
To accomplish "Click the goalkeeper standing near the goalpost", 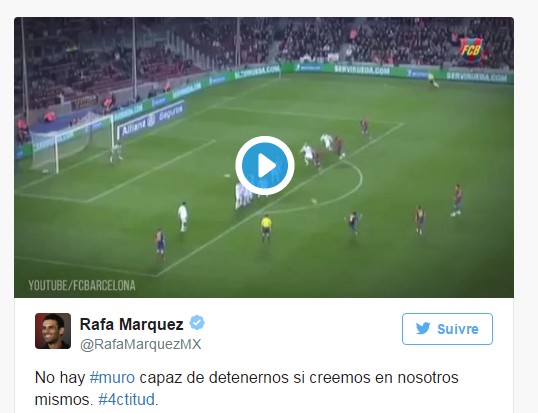I will 117,151.
